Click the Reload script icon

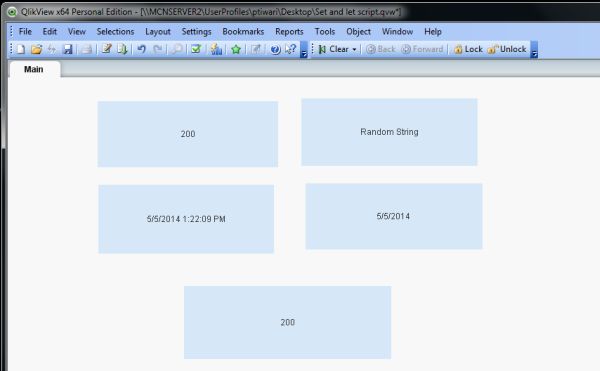122,49
